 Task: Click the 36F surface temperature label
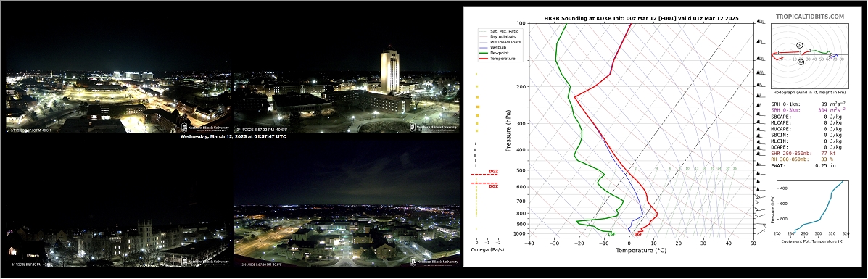(x=638, y=233)
